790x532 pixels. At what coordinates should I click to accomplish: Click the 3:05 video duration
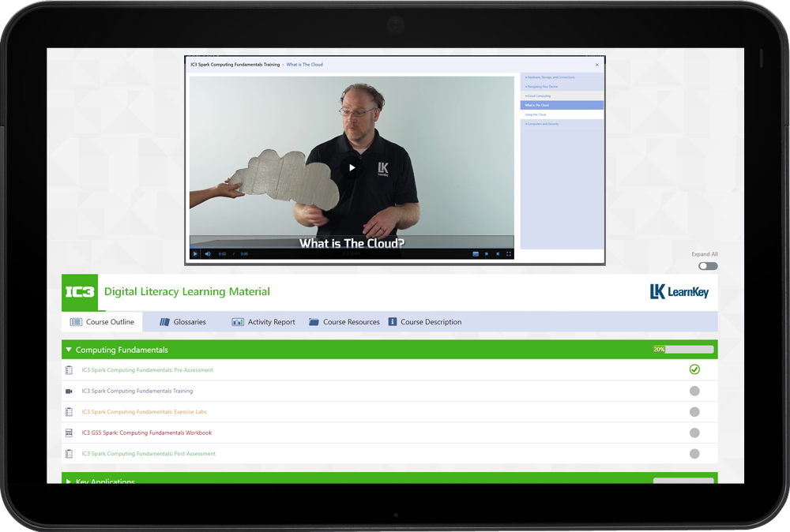244,253
